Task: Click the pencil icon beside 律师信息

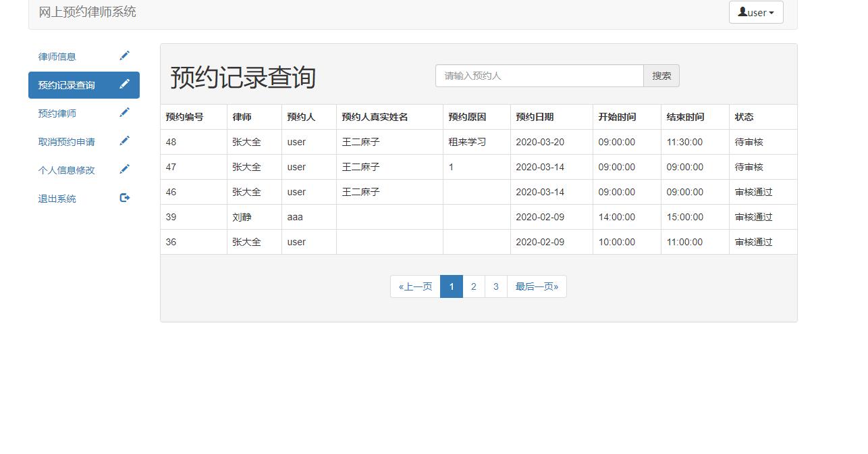Action: click(124, 56)
